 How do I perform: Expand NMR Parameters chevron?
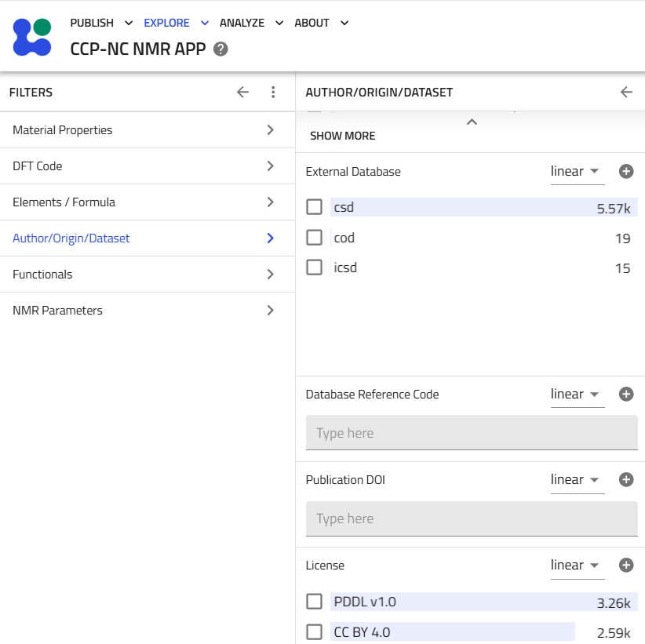point(270,311)
